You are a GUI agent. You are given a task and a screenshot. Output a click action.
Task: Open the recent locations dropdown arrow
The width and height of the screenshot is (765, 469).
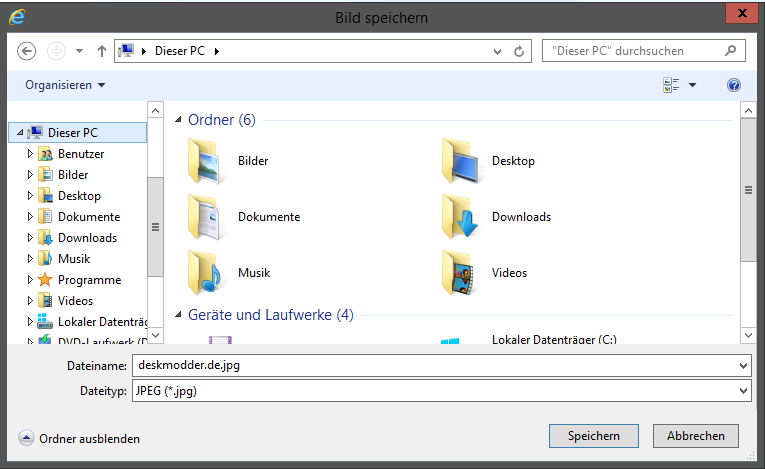(x=80, y=51)
